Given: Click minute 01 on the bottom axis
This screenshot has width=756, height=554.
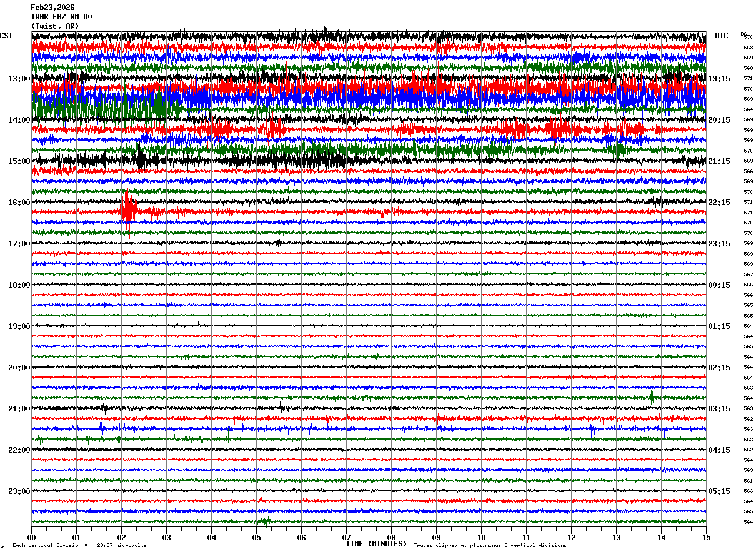Looking at the screenshot, I should [76, 537].
